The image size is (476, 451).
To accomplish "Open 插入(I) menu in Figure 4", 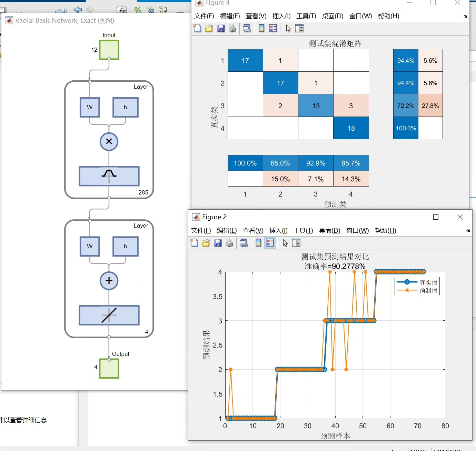I will (x=281, y=16).
